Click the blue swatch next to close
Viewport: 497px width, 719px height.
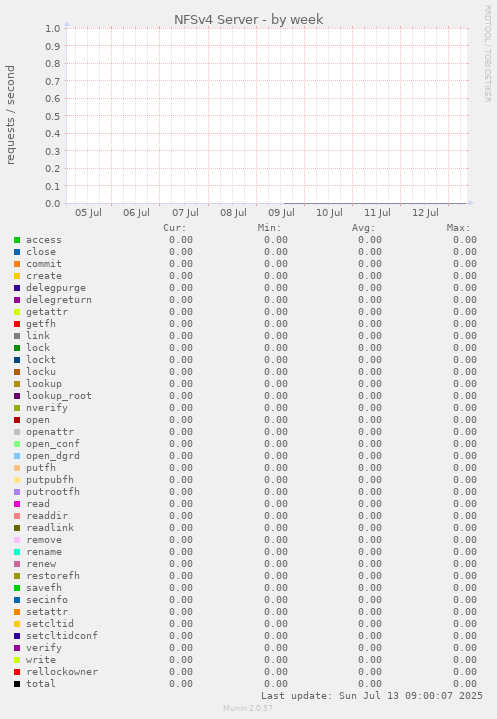[17, 252]
